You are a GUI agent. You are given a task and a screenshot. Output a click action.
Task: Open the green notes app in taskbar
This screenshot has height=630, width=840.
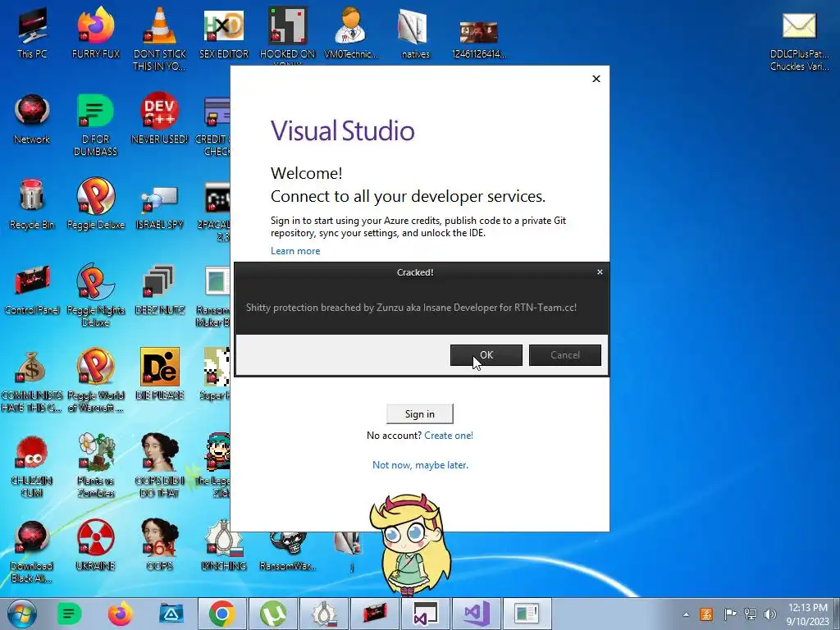pos(69,614)
